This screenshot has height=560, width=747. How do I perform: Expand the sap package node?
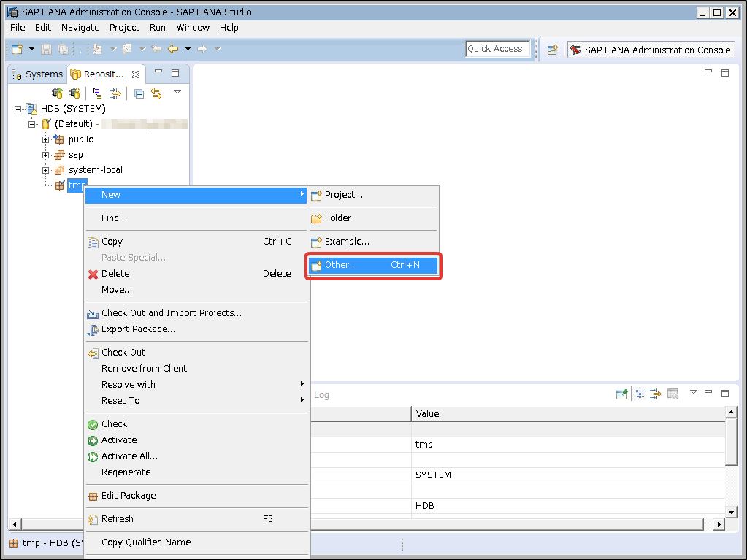tap(45, 155)
